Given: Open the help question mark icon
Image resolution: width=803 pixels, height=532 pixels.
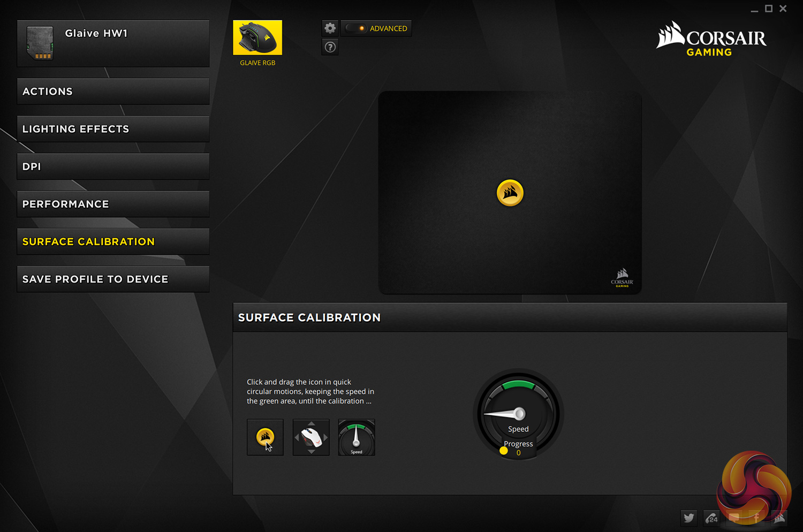Looking at the screenshot, I should pos(330,47).
